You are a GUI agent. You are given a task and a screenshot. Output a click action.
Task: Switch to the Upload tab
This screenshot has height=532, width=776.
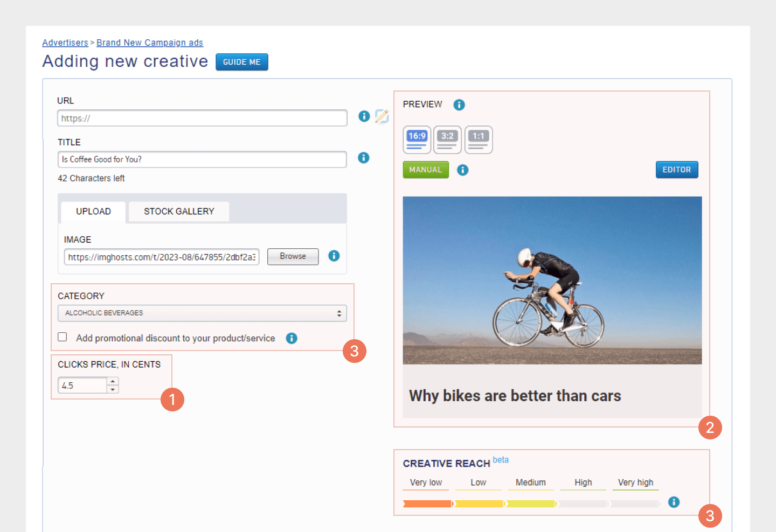(93, 212)
